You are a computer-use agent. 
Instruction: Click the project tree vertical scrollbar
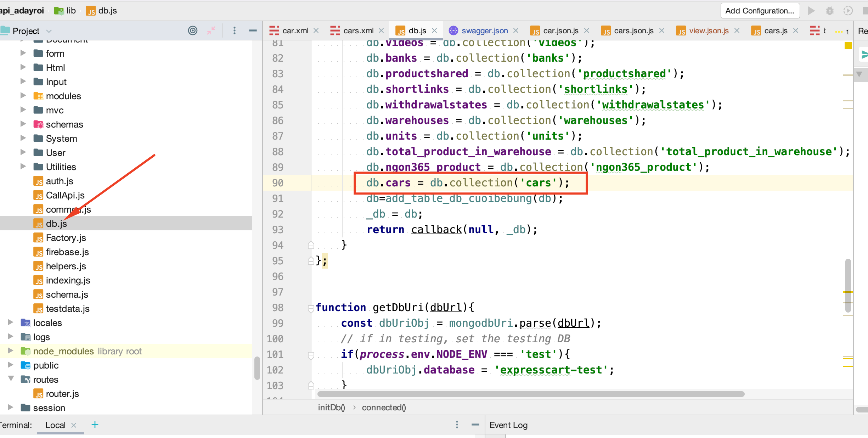(x=257, y=369)
